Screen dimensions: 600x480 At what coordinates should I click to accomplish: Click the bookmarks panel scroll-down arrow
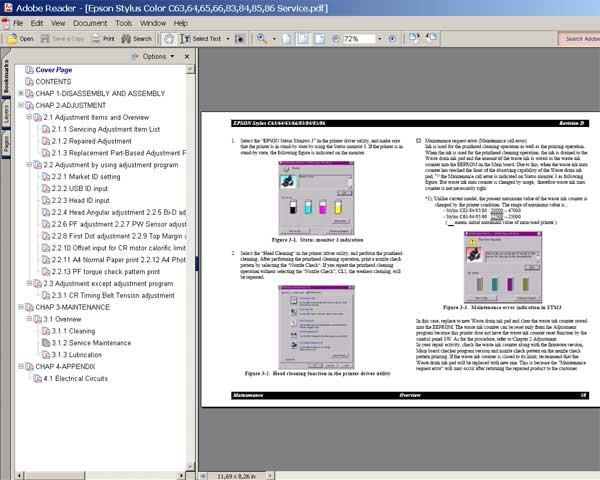190,466
